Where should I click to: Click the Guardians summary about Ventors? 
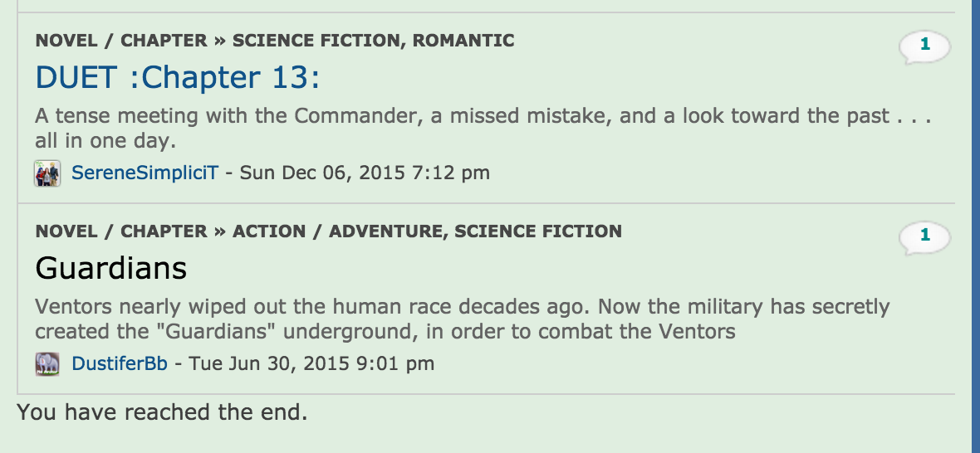pos(462,319)
